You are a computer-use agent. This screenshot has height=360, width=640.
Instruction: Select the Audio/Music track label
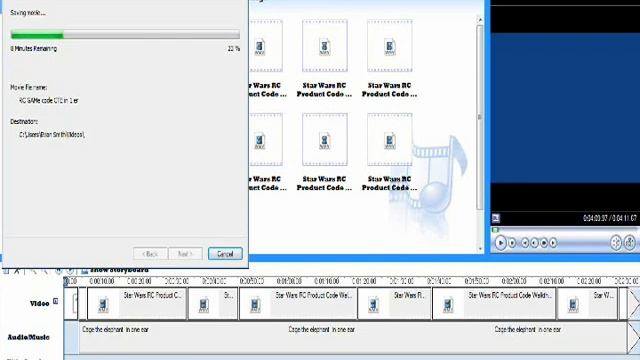point(29,337)
